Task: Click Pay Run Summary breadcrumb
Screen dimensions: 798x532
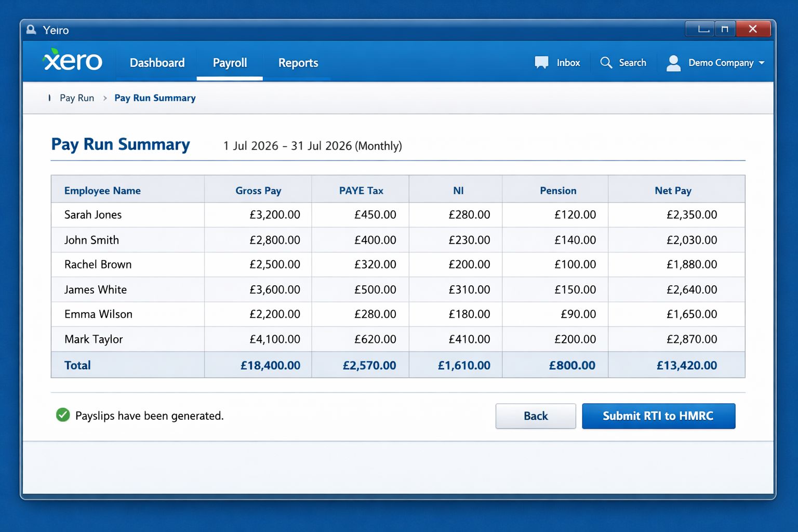Action: click(155, 98)
